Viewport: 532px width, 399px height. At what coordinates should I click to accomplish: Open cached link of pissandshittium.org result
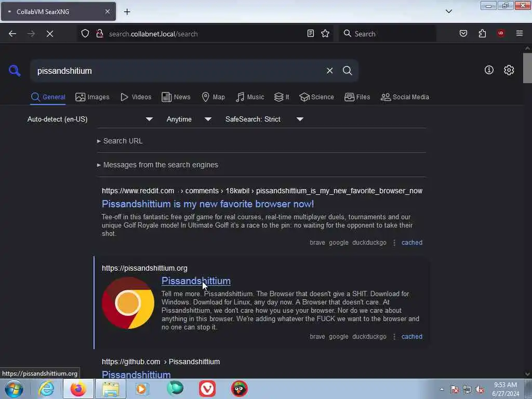[x=412, y=337]
